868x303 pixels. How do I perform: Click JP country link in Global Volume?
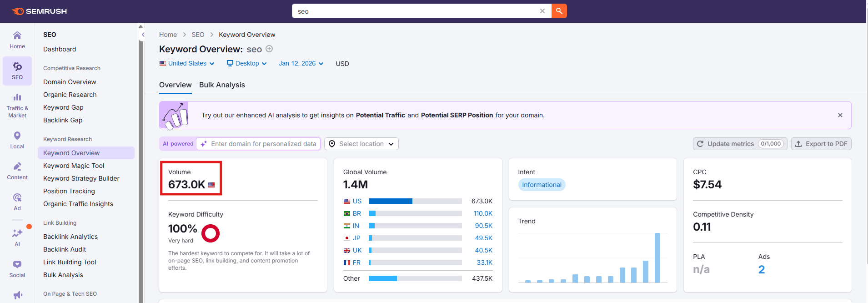pyautogui.click(x=356, y=238)
